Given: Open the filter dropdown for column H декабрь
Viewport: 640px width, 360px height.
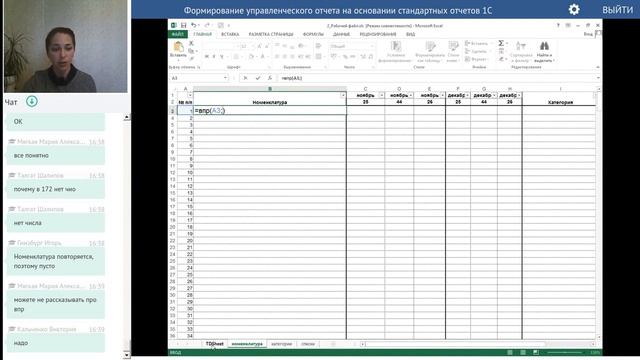Looking at the screenshot, I should point(519,95).
